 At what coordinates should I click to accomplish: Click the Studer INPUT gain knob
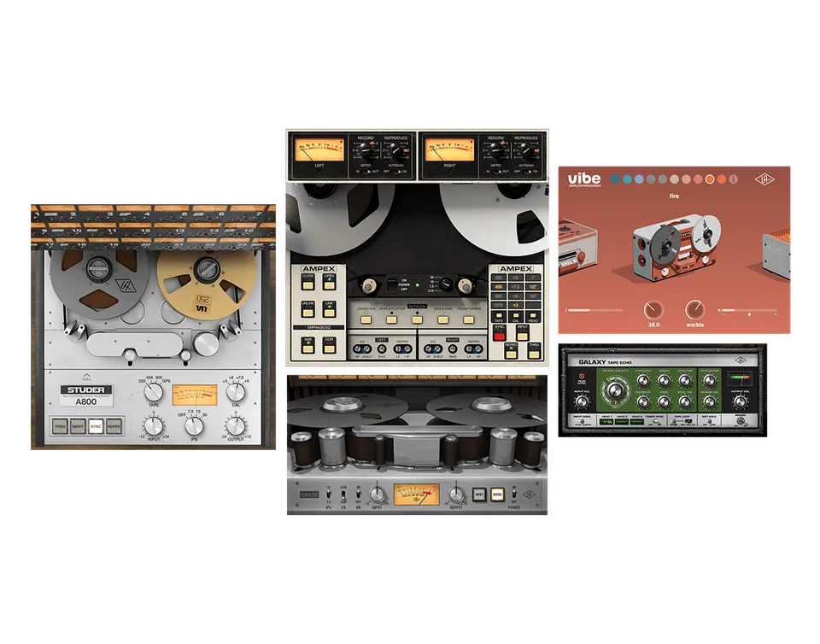[x=154, y=426]
